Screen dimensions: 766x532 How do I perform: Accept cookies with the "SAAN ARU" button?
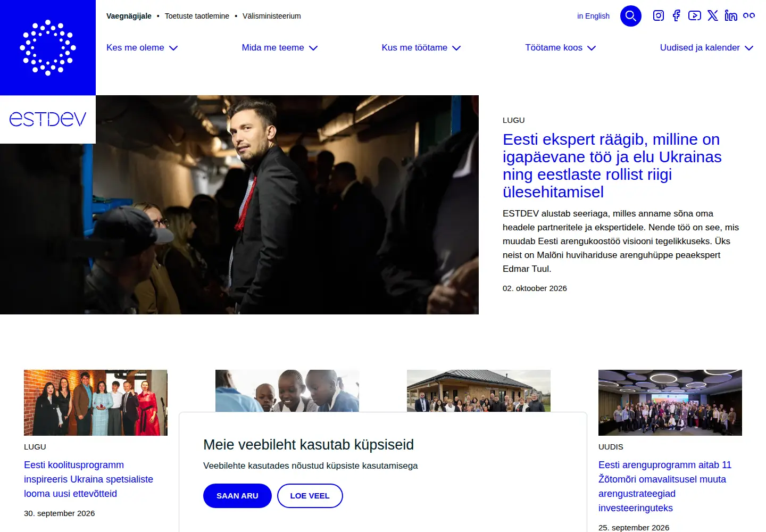(237, 496)
